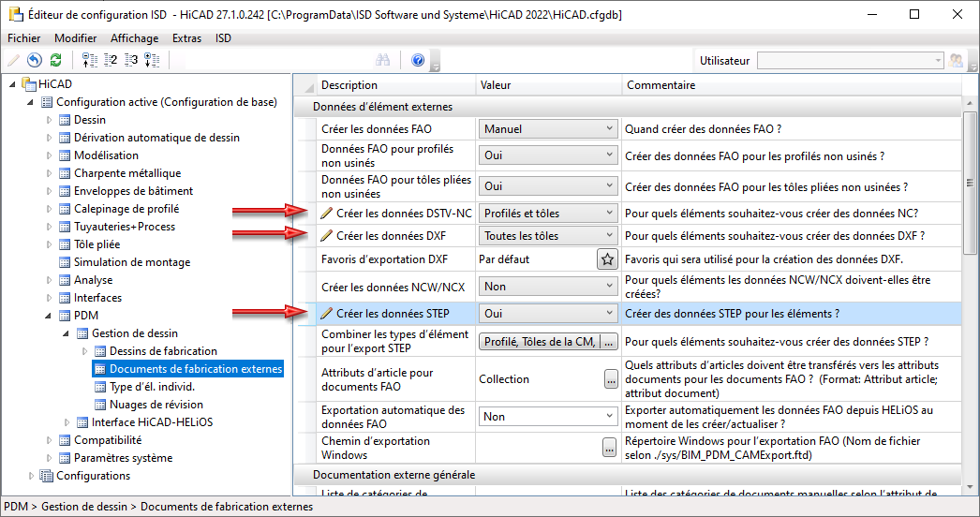
Task: Open the Modifier menu
Action: pos(76,38)
